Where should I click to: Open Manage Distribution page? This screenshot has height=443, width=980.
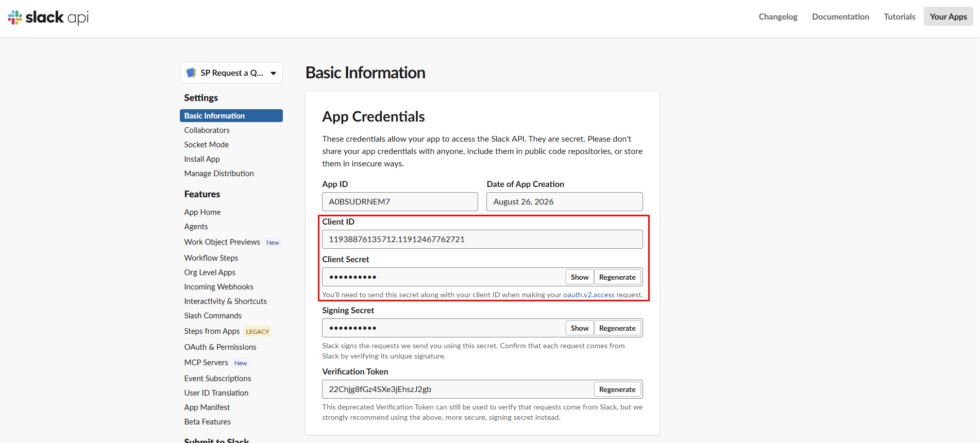pyautogui.click(x=219, y=174)
